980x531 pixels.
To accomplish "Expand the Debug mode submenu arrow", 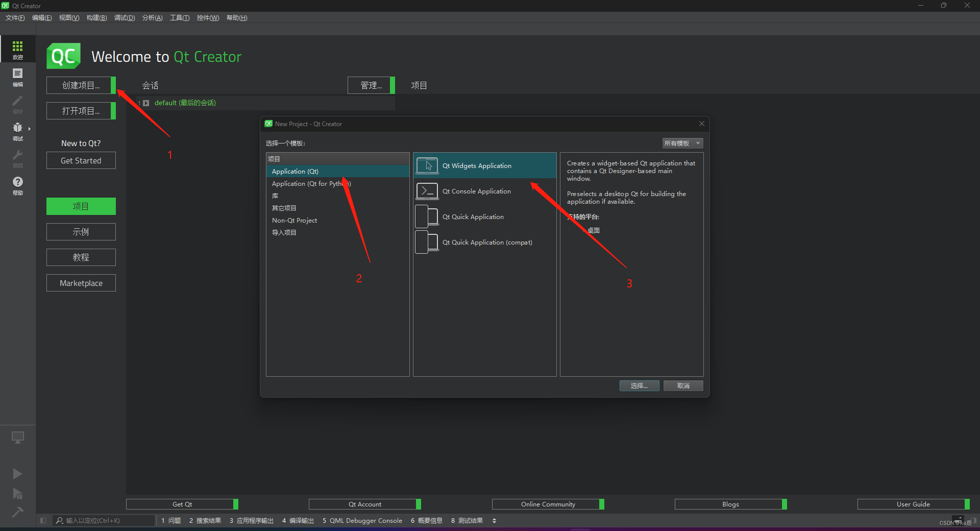I will click(x=30, y=129).
